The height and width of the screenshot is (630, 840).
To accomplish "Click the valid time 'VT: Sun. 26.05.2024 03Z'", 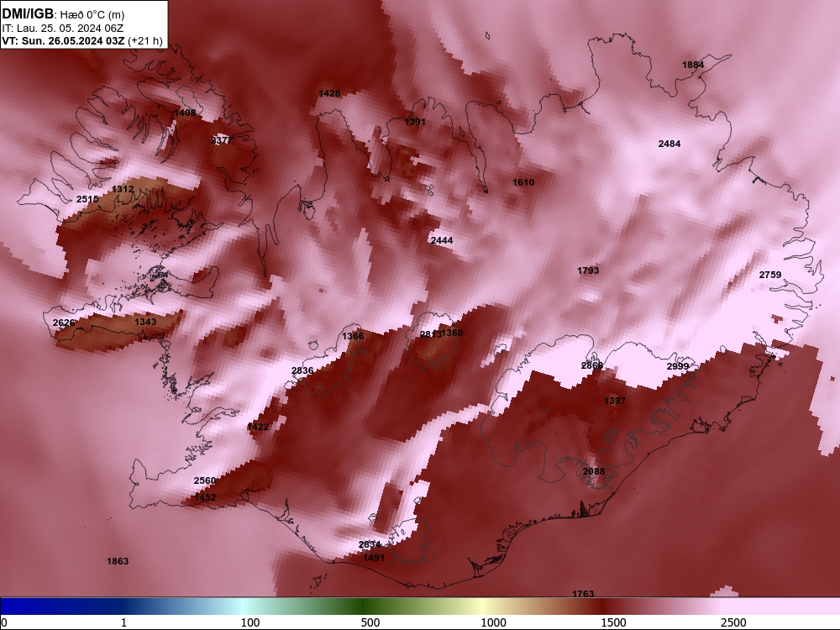I will pyautogui.click(x=64, y=40).
